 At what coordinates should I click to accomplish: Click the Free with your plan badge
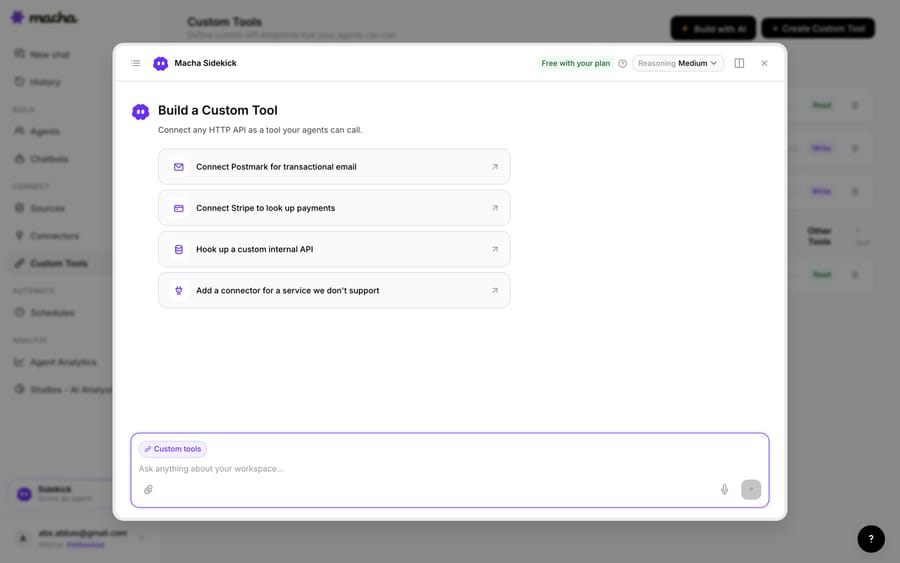(x=576, y=63)
